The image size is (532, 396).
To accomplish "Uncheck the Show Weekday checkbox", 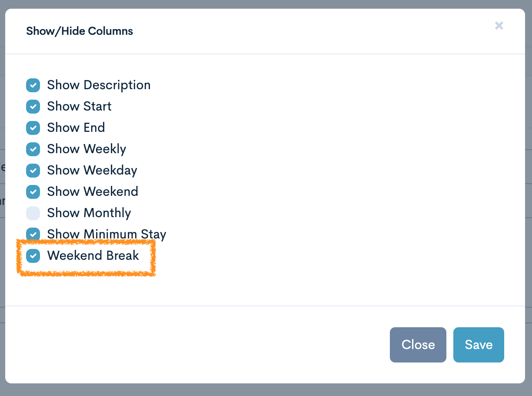I will tap(33, 171).
